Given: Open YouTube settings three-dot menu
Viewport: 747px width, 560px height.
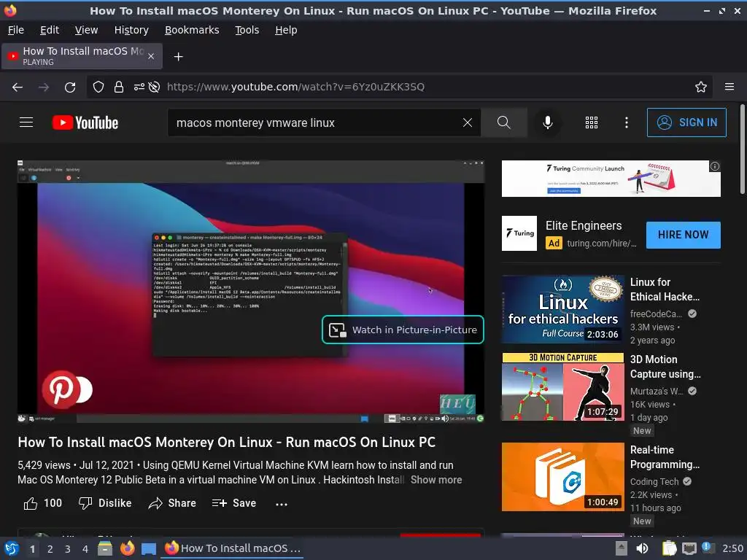Looking at the screenshot, I should (x=627, y=122).
